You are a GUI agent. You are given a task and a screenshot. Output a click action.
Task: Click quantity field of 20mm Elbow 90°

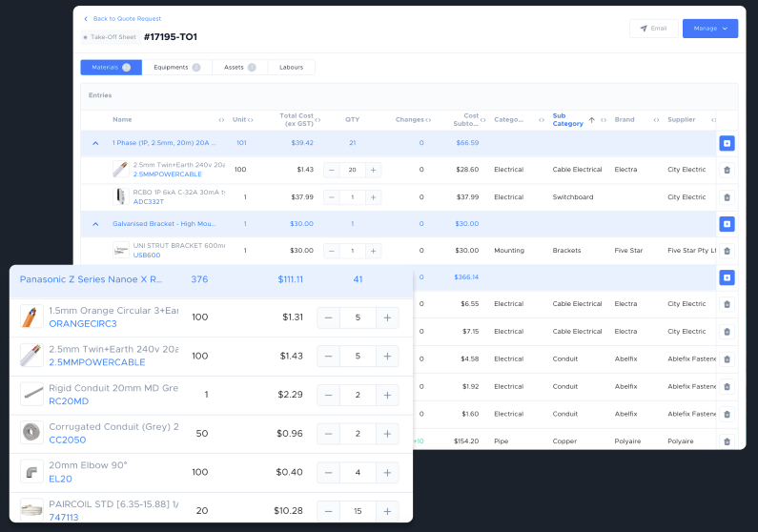[x=358, y=472]
